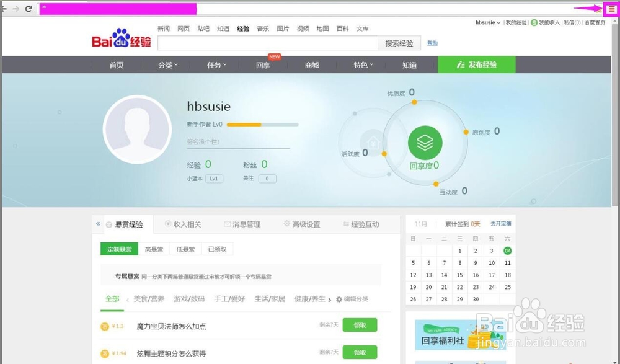This screenshot has width=620, height=364.
Task: Select the 美食/营养 category
Action: click(x=149, y=299)
